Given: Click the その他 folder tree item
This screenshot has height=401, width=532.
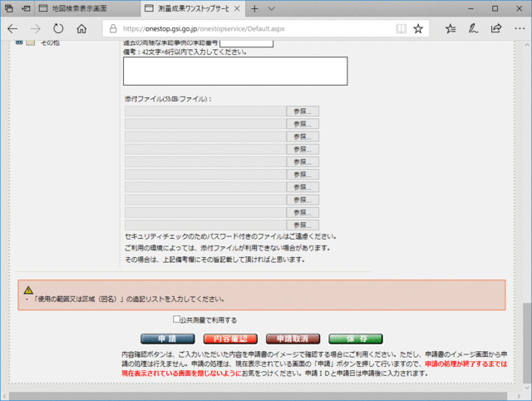Looking at the screenshot, I should coord(50,42).
